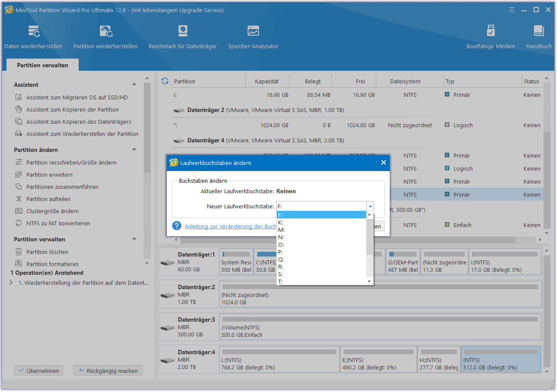This screenshot has width=557, height=392.
Task: Sort by Kapazität column header
Action: pos(267,81)
